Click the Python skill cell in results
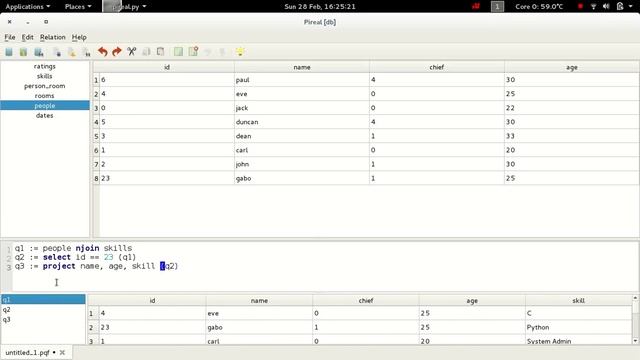This screenshot has width=640, height=360. pyautogui.click(x=578, y=327)
